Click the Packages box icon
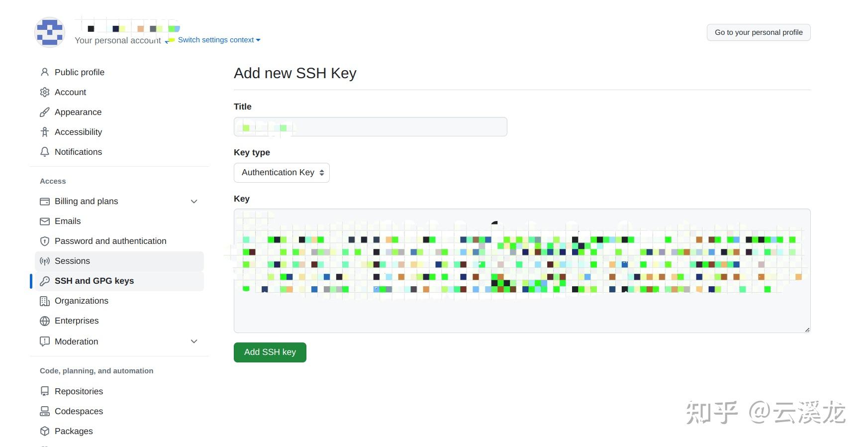The width and height of the screenshot is (868, 447). (45, 431)
